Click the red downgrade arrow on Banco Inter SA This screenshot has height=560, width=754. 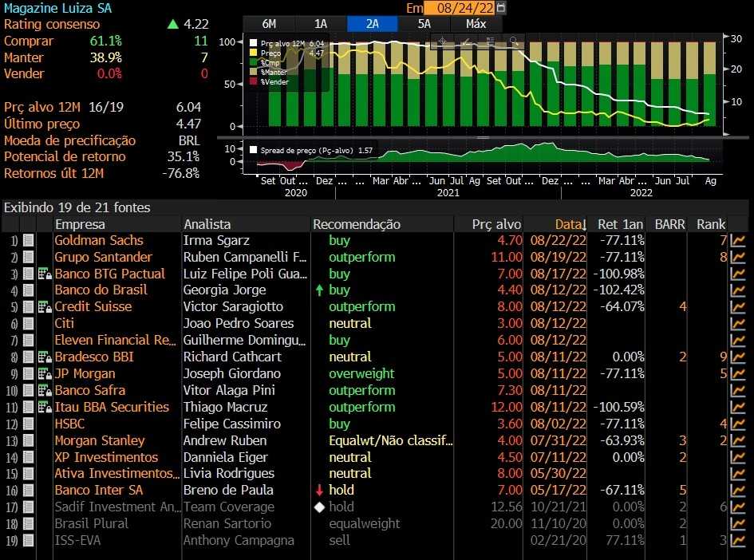(319, 491)
